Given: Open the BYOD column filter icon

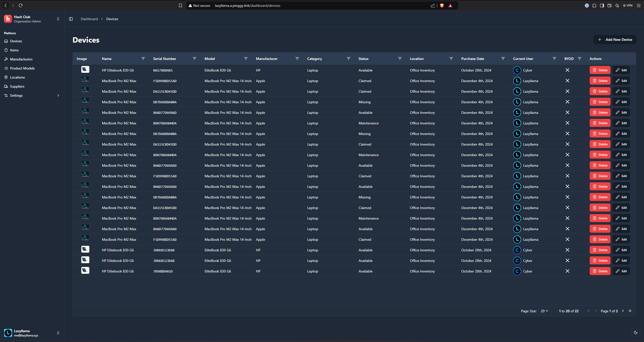Looking at the screenshot, I should (x=580, y=58).
